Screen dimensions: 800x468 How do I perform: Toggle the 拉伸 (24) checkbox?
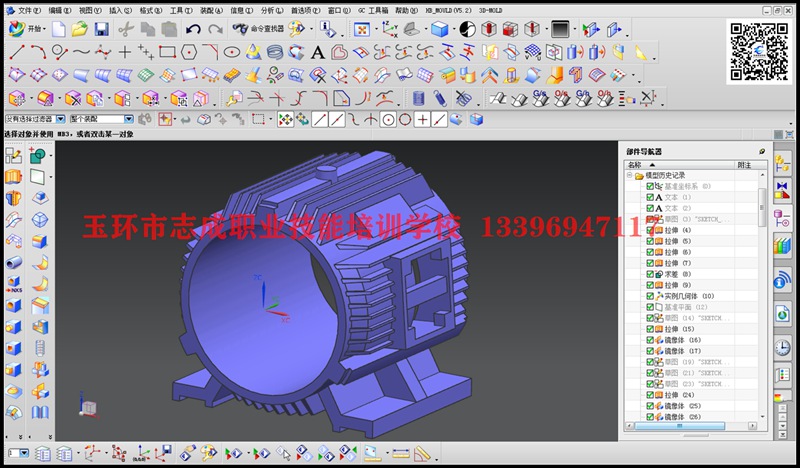click(x=650, y=395)
